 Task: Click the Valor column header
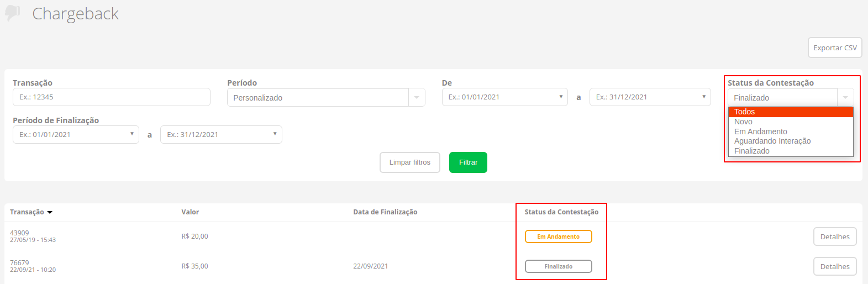(x=190, y=212)
